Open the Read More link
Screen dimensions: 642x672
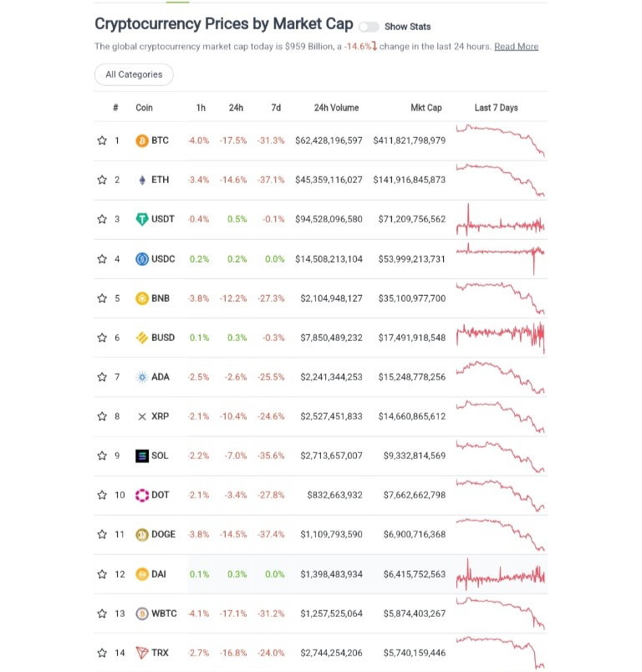click(516, 46)
